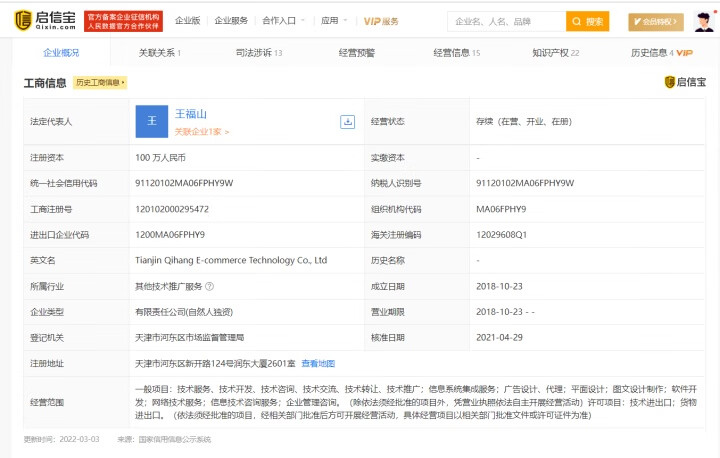
Task: Click the 会员特权 button
Action: 656,22
